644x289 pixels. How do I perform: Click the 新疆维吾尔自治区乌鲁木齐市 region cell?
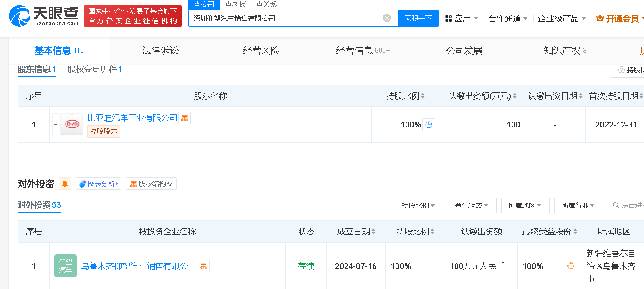point(611,265)
